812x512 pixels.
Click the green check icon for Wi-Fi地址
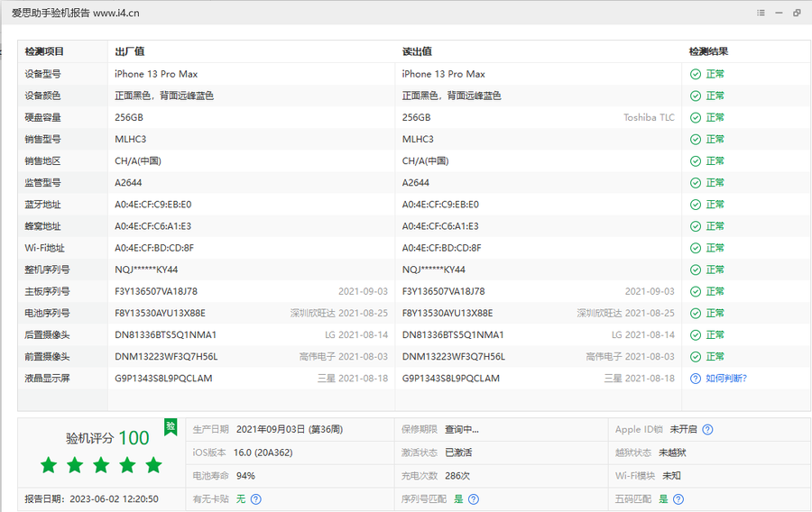(696, 248)
